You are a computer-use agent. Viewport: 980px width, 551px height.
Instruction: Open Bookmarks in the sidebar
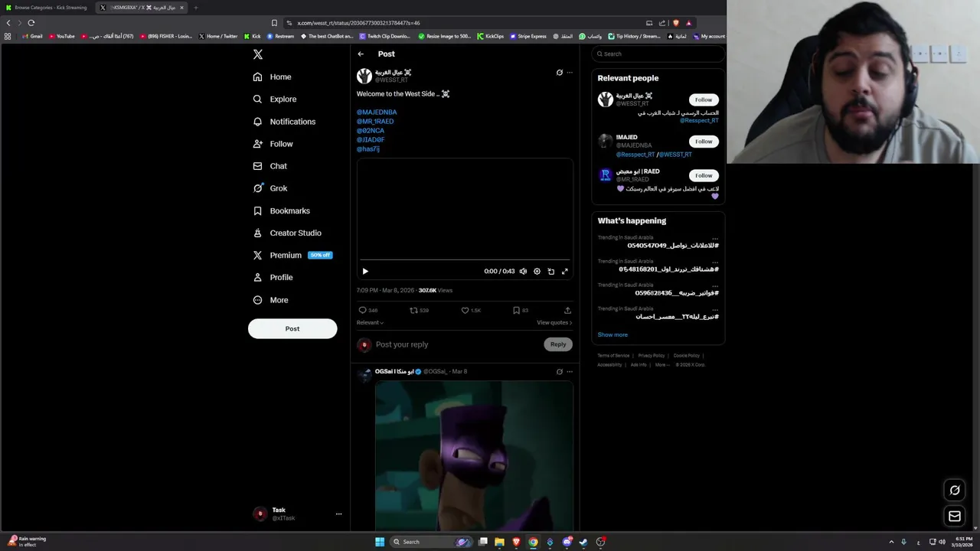point(282,210)
